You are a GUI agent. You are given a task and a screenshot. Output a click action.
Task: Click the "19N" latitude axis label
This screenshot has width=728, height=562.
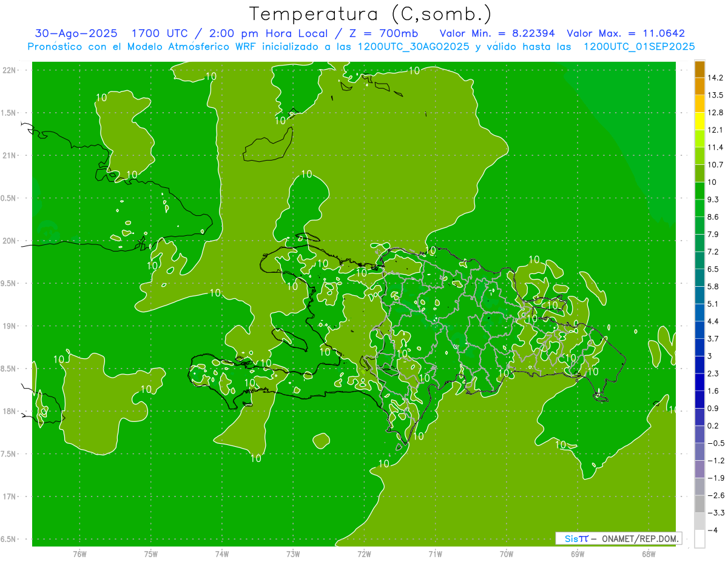click(x=10, y=326)
